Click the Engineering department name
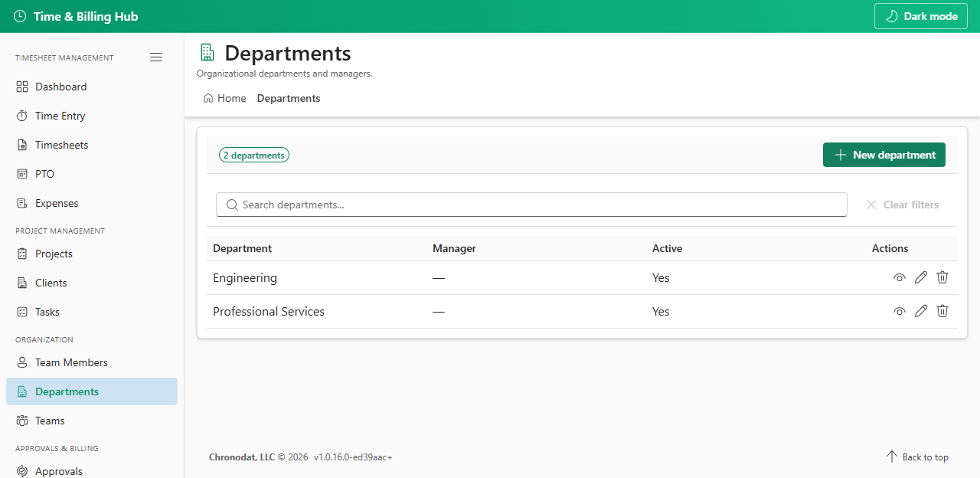 [245, 278]
